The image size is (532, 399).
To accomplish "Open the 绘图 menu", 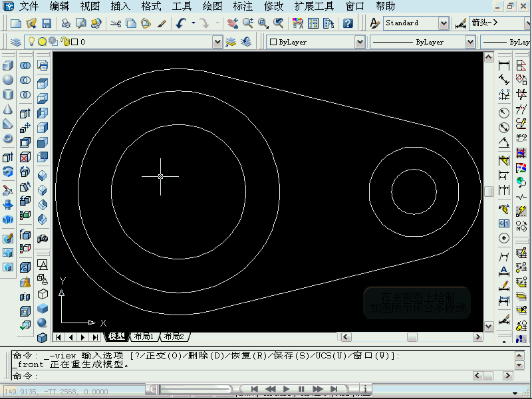I will [212, 7].
